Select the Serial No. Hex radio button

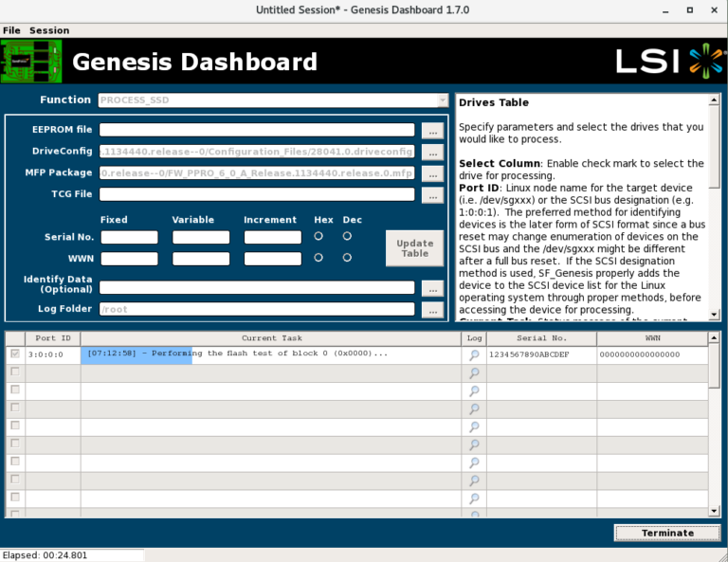pyautogui.click(x=318, y=236)
